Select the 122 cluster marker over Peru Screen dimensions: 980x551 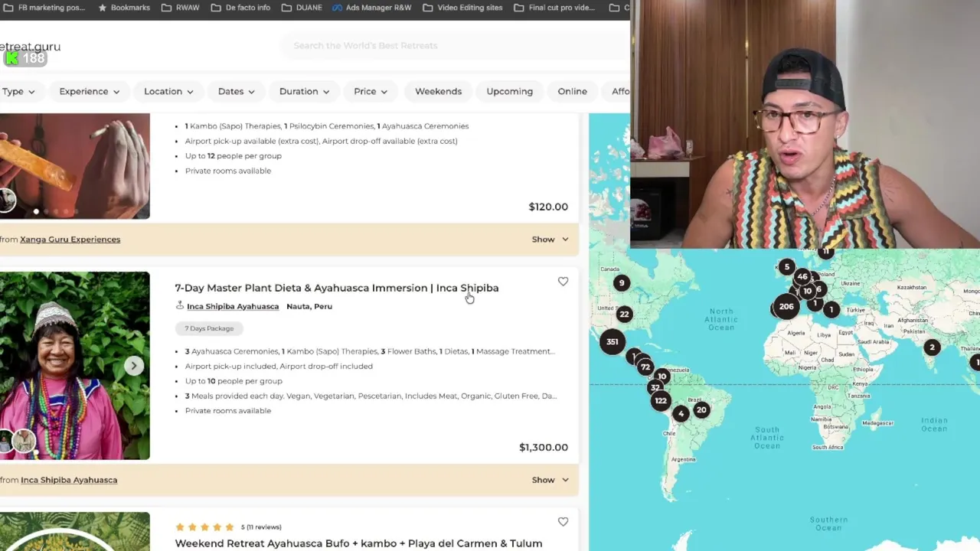(660, 400)
